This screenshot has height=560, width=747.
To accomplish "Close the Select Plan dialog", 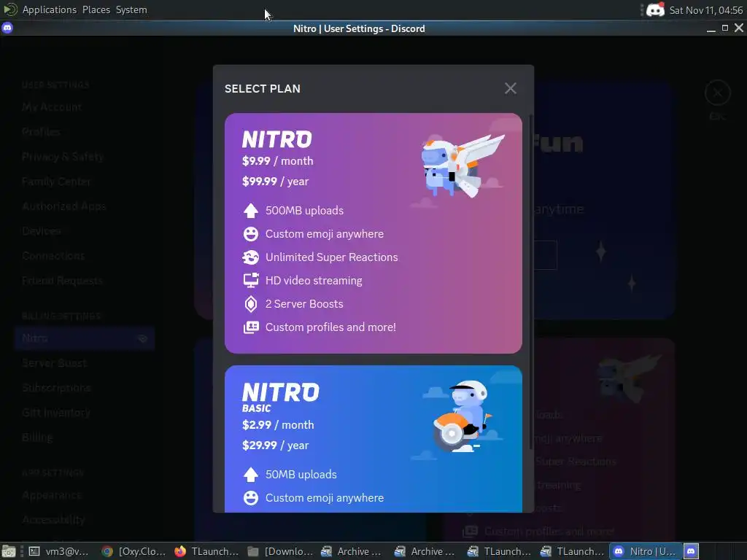I will click(x=510, y=88).
